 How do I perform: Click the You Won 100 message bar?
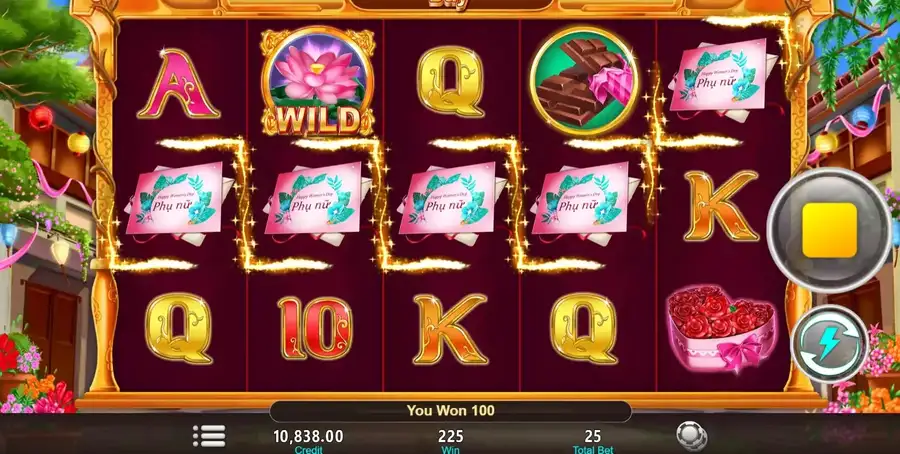(451, 411)
